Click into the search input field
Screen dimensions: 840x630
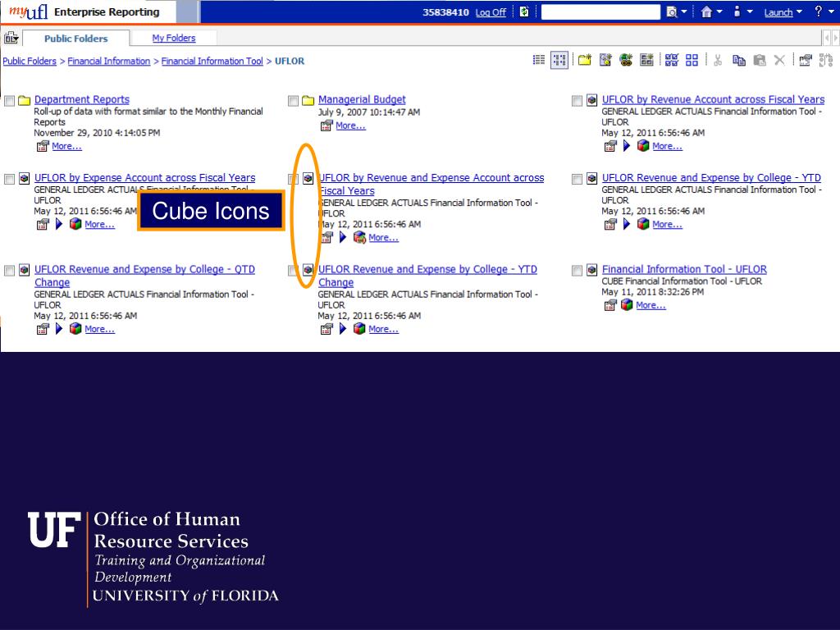[x=600, y=11]
